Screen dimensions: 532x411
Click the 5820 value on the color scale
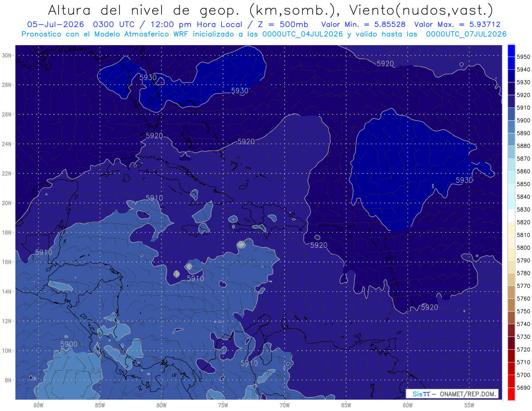tap(523, 222)
